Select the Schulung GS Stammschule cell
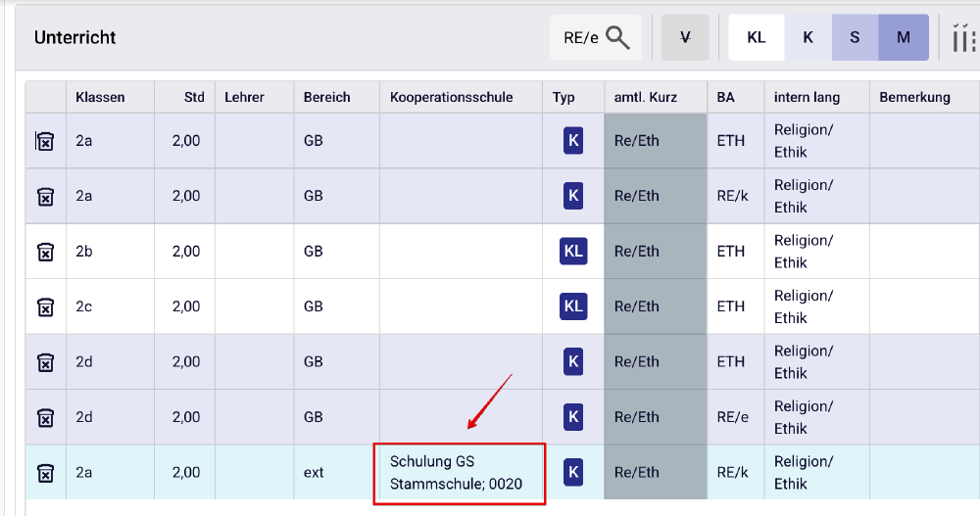Image resolution: width=980 pixels, height=516 pixels. pyautogui.click(x=459, y=473)
